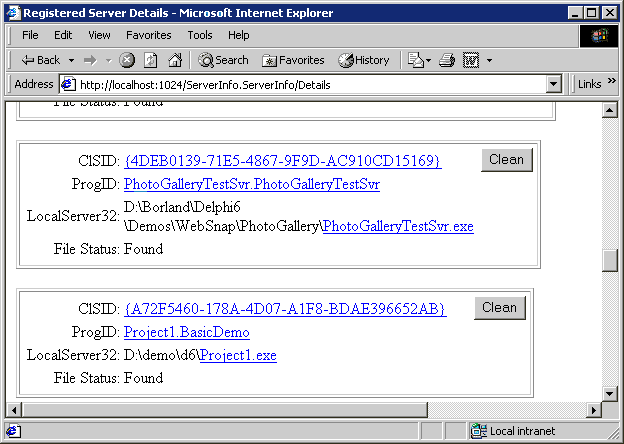The height and width of the screenshot is (444, 624).
Task: Expand the Address bar dropdown list
Action: [x=553, y=84]
